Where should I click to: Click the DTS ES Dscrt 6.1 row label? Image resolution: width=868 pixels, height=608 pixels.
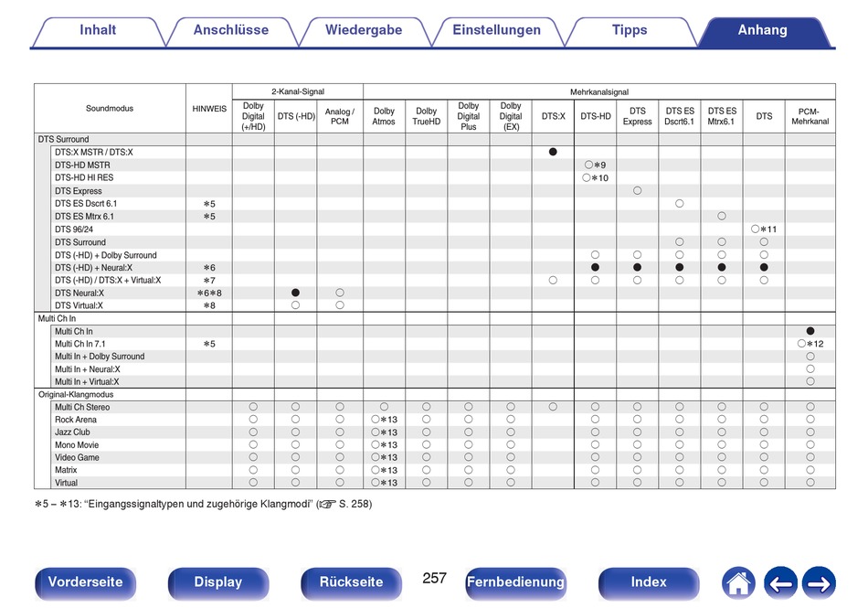pyautogui.click(x=86, y=204)
